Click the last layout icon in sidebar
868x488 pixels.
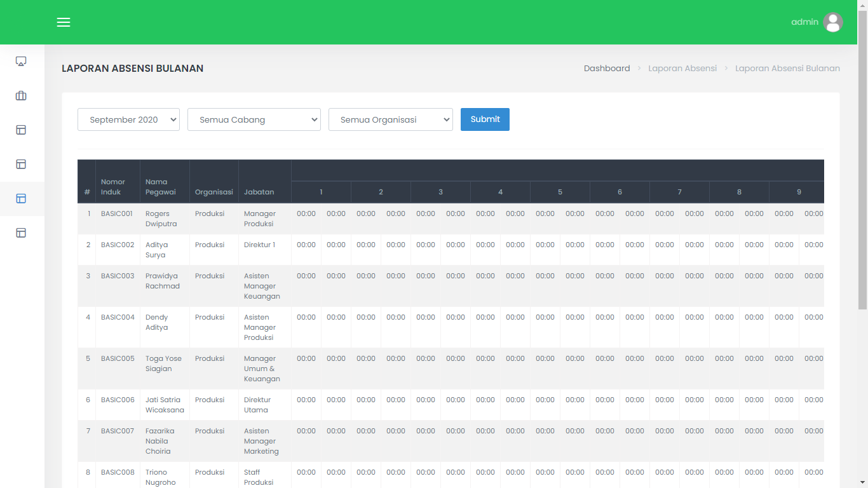21,233
